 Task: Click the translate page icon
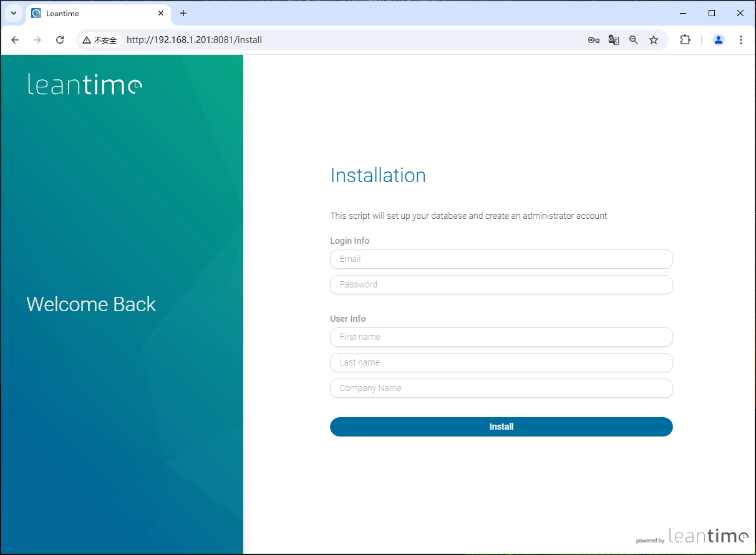(x=614, y=40)
